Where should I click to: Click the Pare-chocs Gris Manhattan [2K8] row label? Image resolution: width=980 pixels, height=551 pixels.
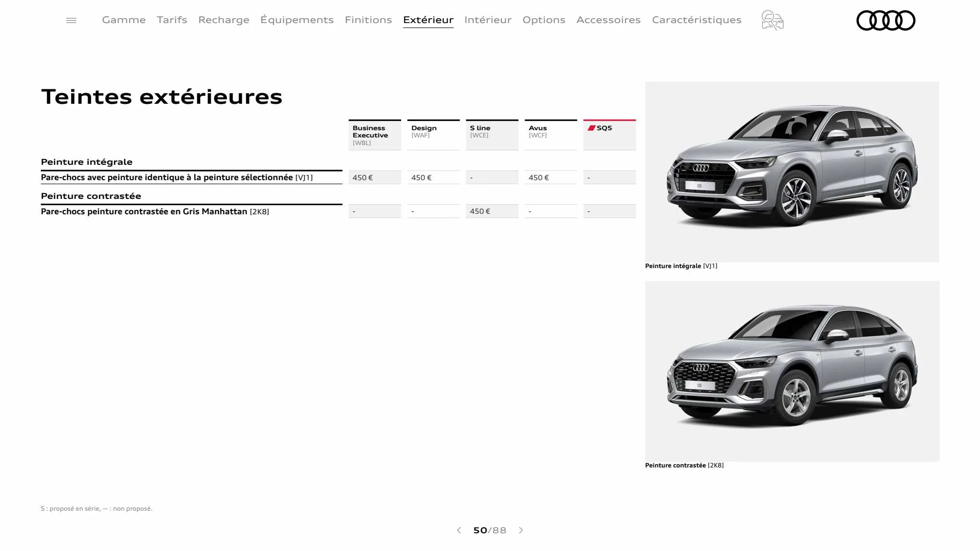(155, 211)
